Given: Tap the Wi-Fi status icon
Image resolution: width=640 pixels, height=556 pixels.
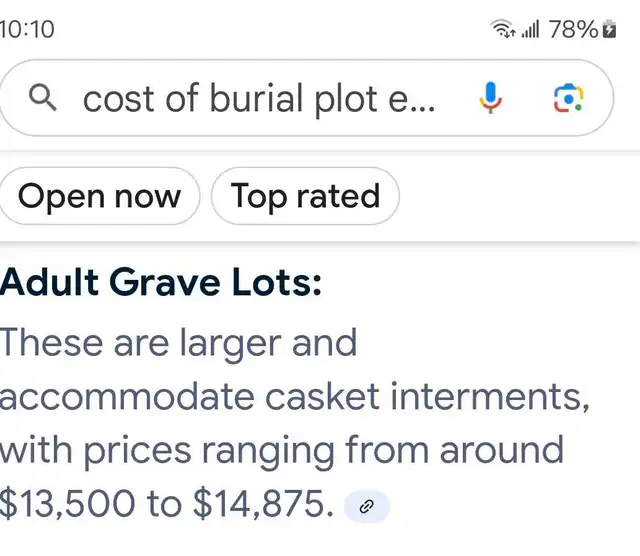Looking at the screenshot, I should pyautogui.click(x=502, y=29).
